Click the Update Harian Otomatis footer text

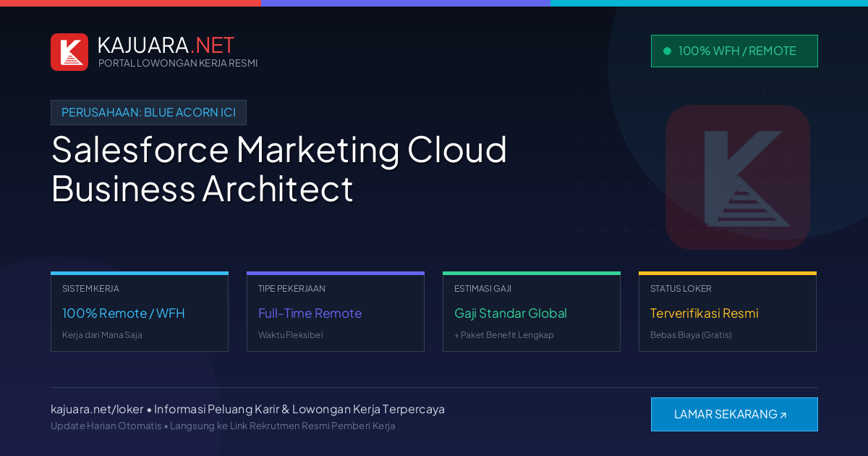[x=106, y=426]
